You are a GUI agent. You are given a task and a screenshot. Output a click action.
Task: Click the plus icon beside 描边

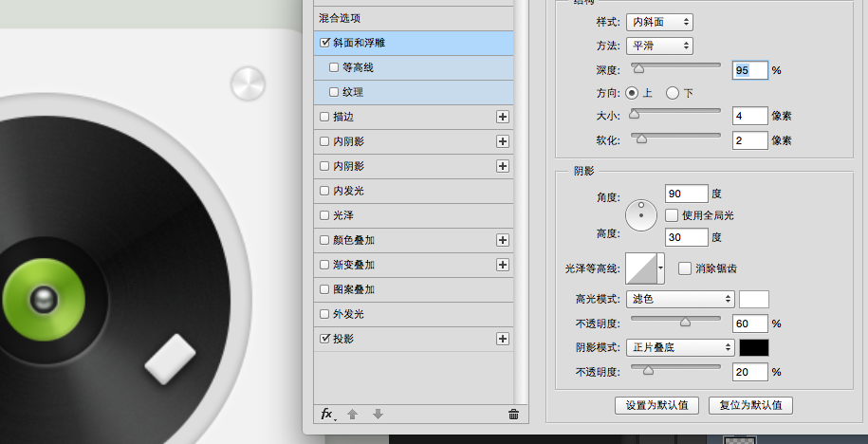(x=503, y=117)
